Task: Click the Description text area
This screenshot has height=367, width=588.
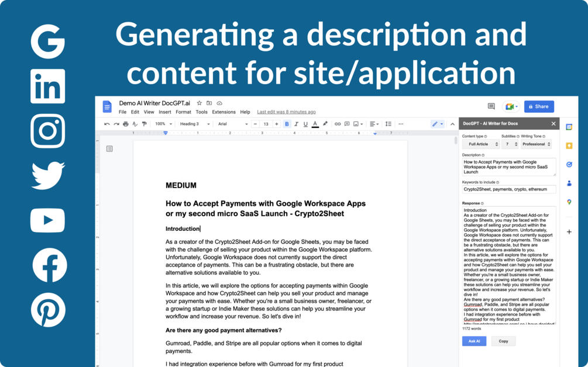Action: coord(509,167)
